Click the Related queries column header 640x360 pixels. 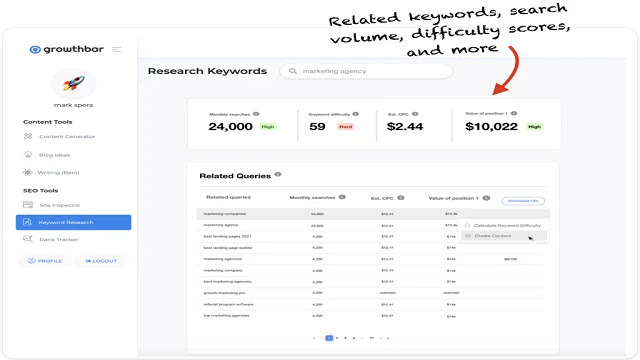(x=228, y=197)
